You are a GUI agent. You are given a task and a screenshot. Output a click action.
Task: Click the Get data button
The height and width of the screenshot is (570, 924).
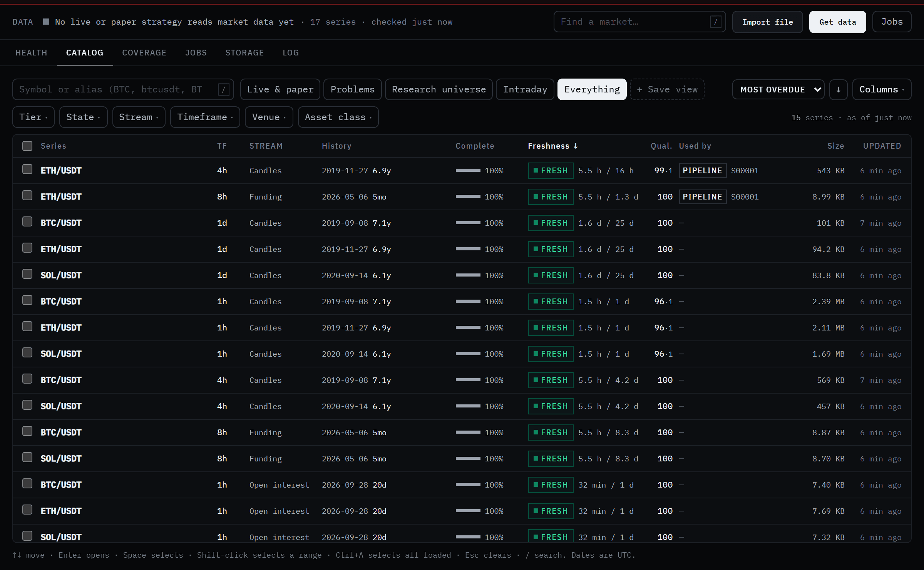pos(837,22)
